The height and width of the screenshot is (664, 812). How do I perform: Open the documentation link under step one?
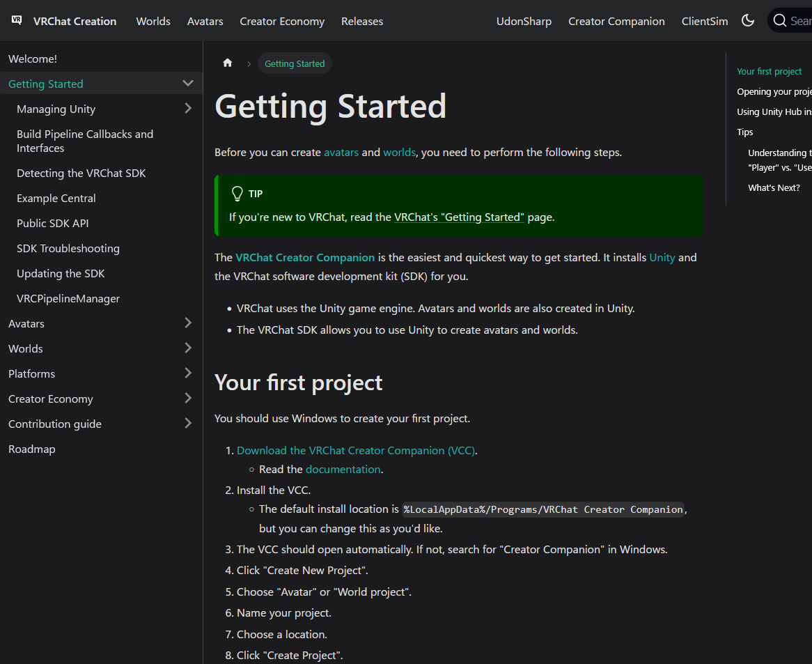click(343, 469)
